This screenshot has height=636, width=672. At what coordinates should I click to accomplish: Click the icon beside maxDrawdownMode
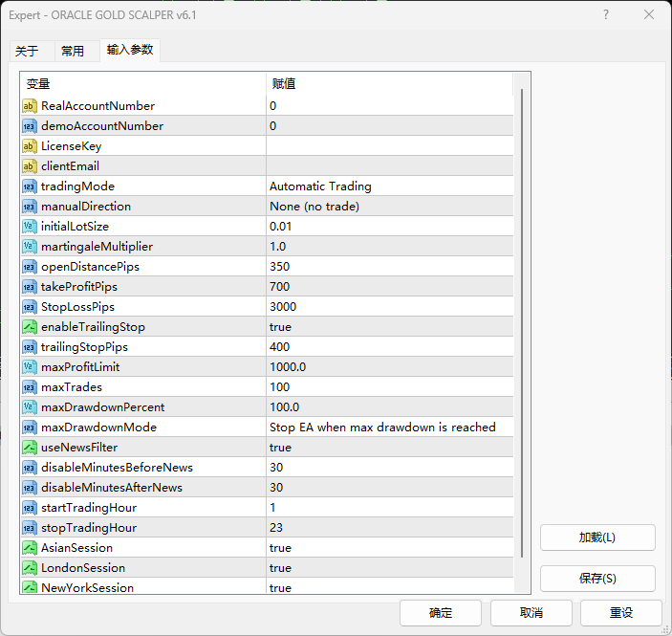point(29,428)
